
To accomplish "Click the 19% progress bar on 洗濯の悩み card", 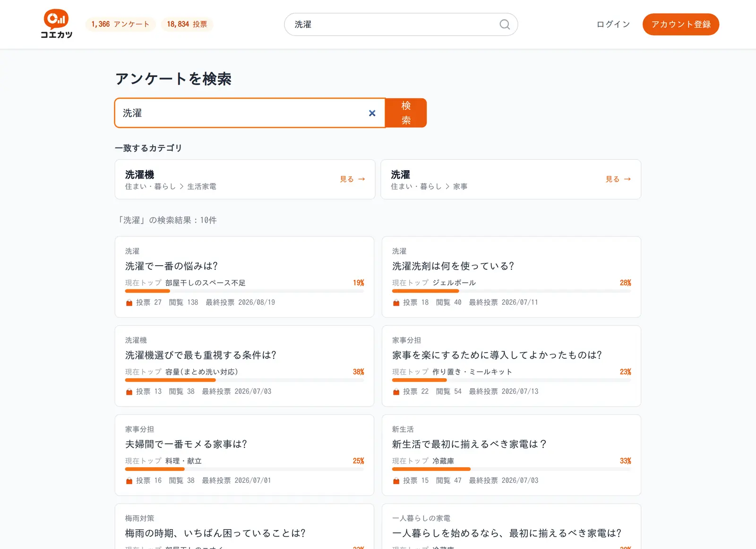I will (x=244, y=291).
